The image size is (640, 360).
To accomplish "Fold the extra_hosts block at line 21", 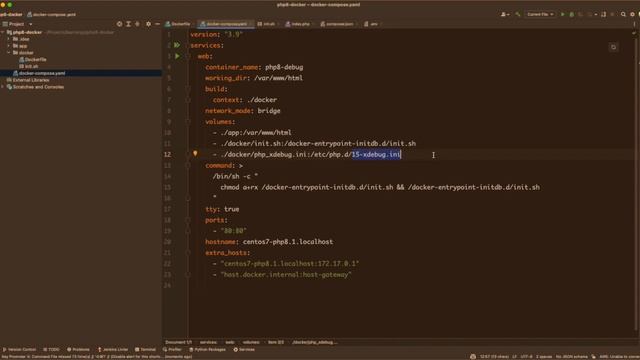I will pos(188,253).
